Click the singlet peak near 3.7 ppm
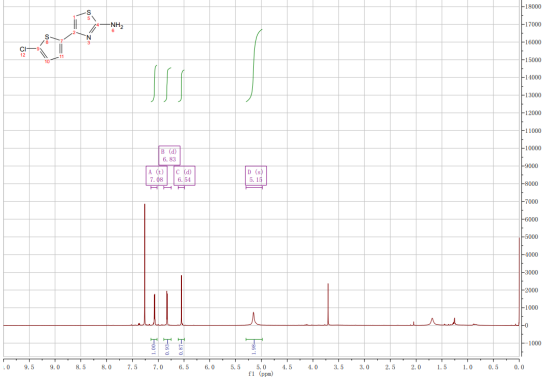554x381 pixels. click(x=328, y=304)
